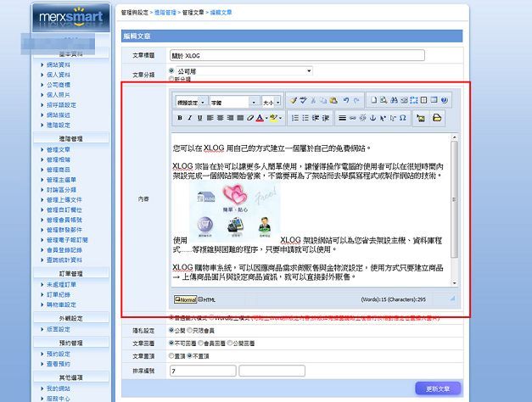This screenshot has width=532, height=402.
Task: Undo last edit in editor
Action: (346, 100)
